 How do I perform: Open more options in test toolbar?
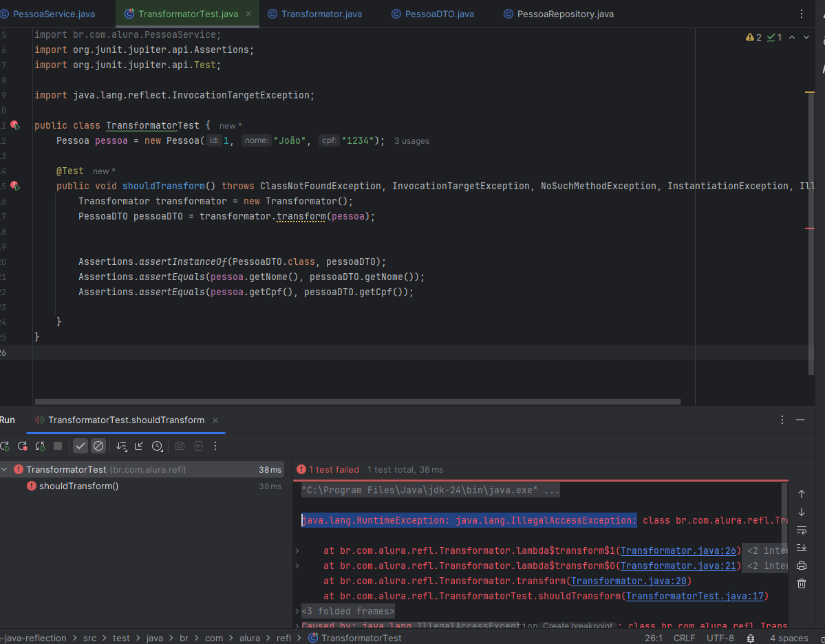tap(215, 446)
